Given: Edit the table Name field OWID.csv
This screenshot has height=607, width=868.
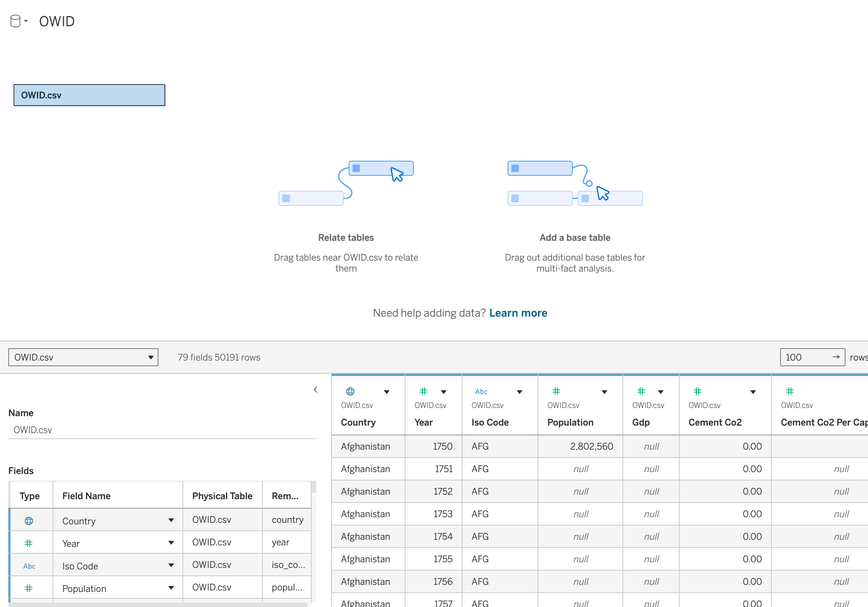Looking at the screenshot, I should pyautogui.click(x=162, y=430).
